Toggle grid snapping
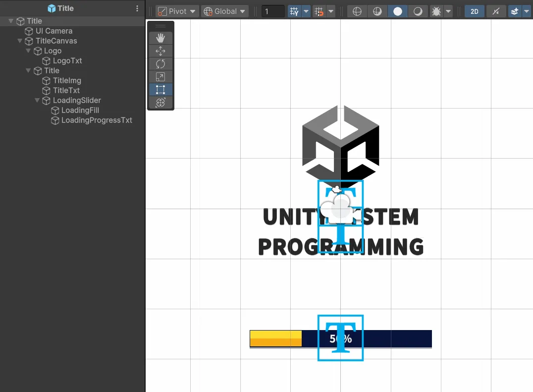The width and height of the screenshot is (533, 392). coord(319,11)
